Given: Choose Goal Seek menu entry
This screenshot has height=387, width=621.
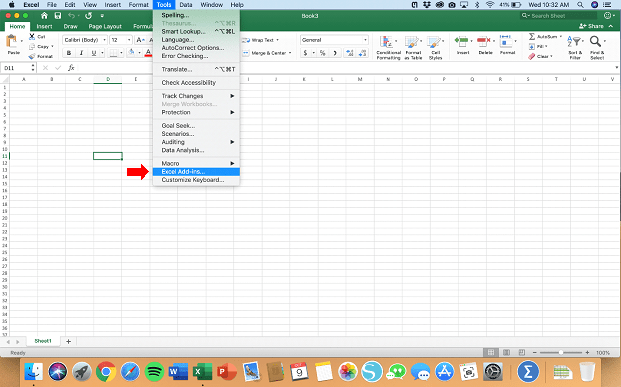Looking at the screenshot, I should (196, 126).
